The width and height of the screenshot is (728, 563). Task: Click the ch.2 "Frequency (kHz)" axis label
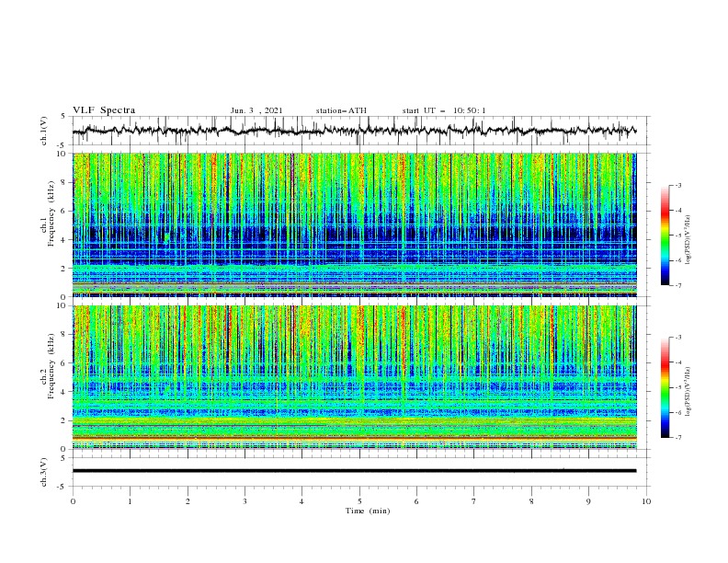point(51,365)
